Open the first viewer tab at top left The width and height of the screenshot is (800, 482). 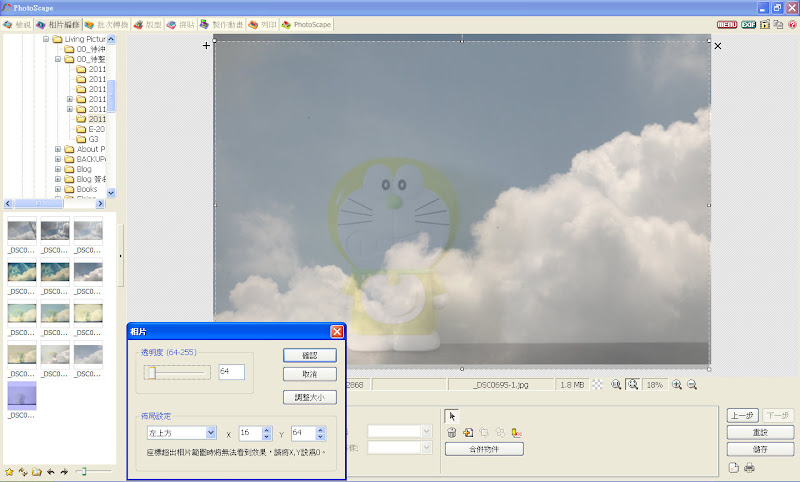17,24
